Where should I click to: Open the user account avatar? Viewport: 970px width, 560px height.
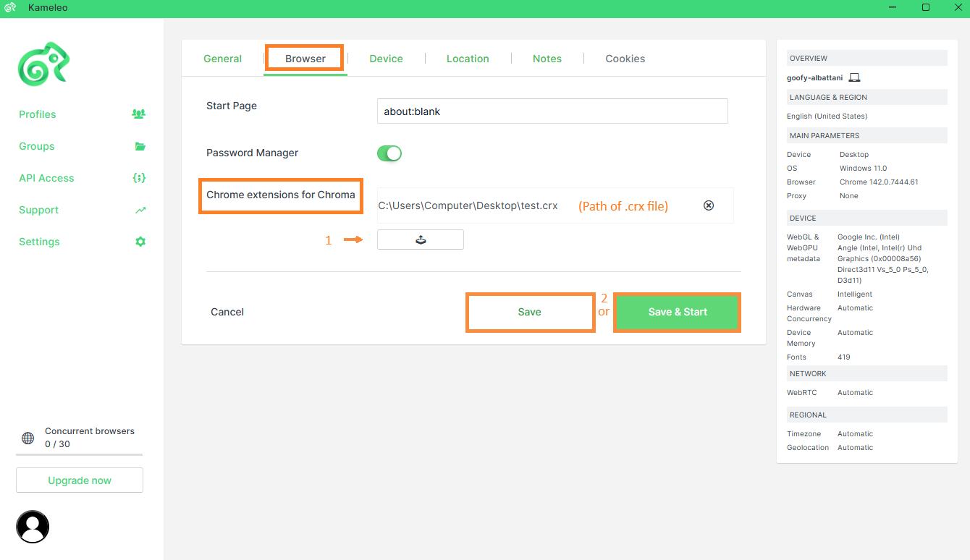point(33,527)
